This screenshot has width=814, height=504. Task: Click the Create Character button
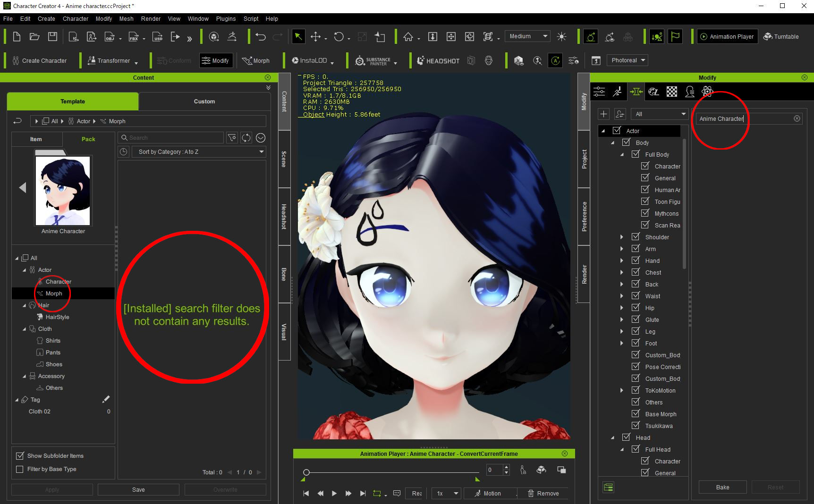coord(40,61)
